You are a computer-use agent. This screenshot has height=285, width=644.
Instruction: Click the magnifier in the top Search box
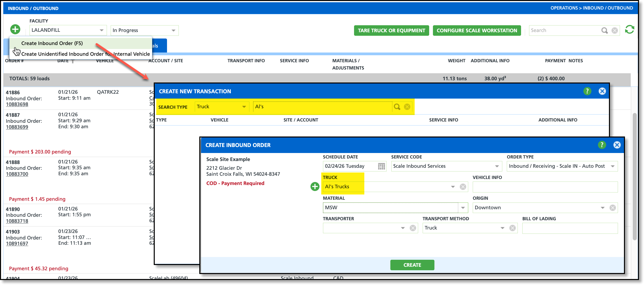604,30
